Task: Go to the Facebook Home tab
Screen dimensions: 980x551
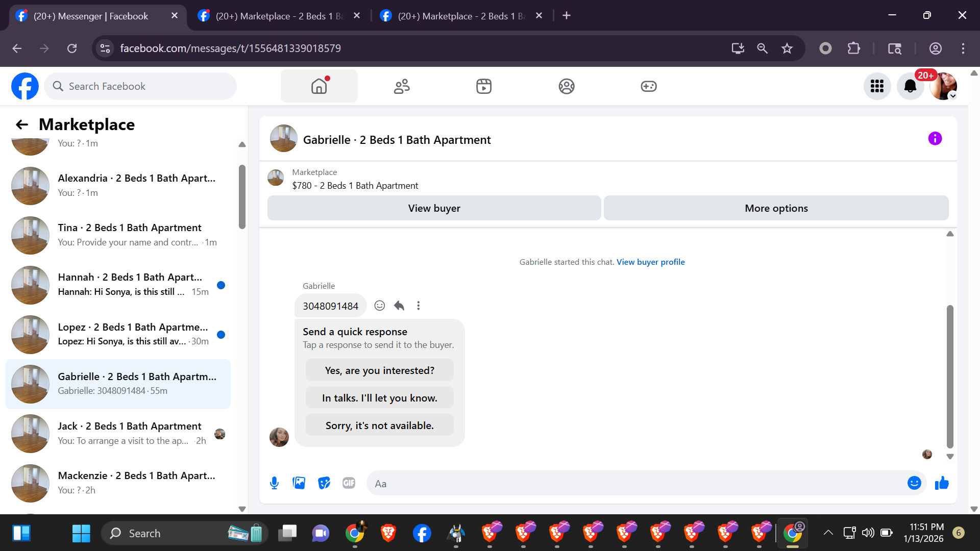Action: (319, 86)
